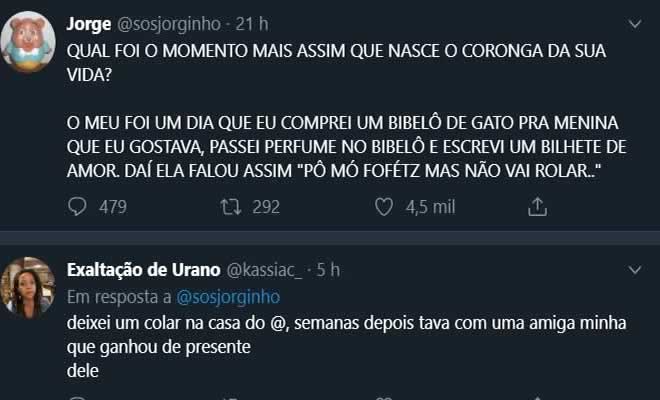Click the 292 retweets count

pyautogui.click(x=266, y=207)
